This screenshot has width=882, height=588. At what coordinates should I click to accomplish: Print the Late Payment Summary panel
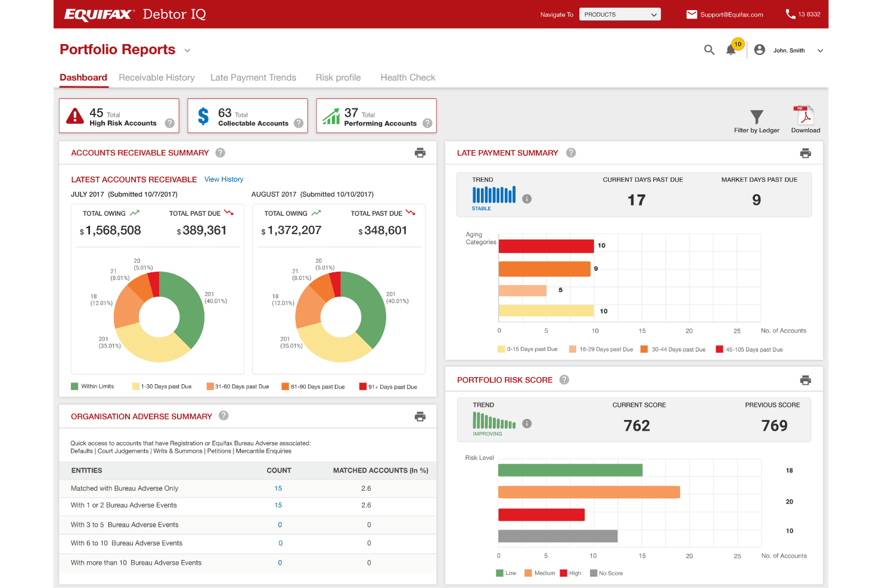pyautogui.click(x=806, y=153)
